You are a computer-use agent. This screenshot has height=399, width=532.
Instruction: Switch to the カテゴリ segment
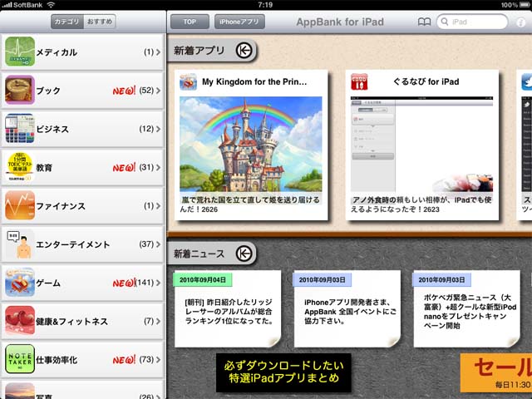[x=67, y=22]
